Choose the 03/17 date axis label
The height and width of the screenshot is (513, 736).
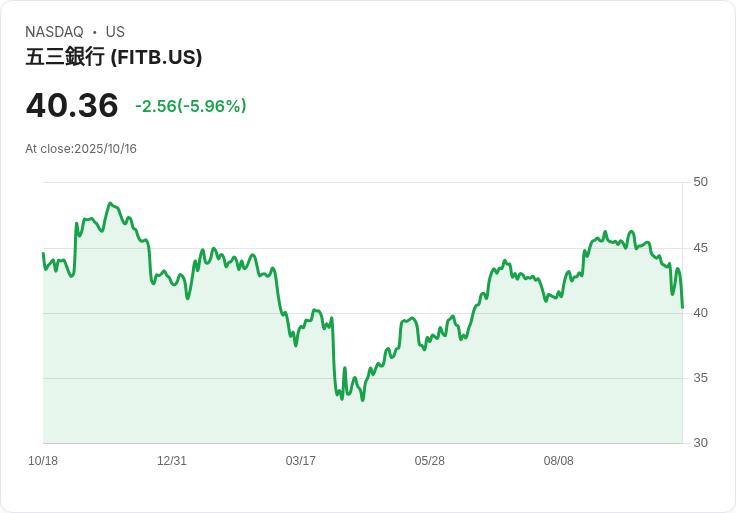point(301,461)
